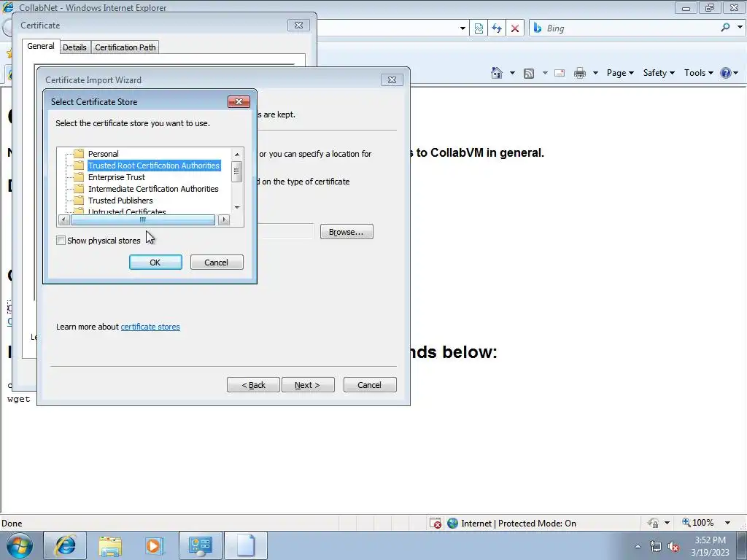Click the Compatibility View icon
The width and height of the screenshot is (747, 560).
[479, 28]
